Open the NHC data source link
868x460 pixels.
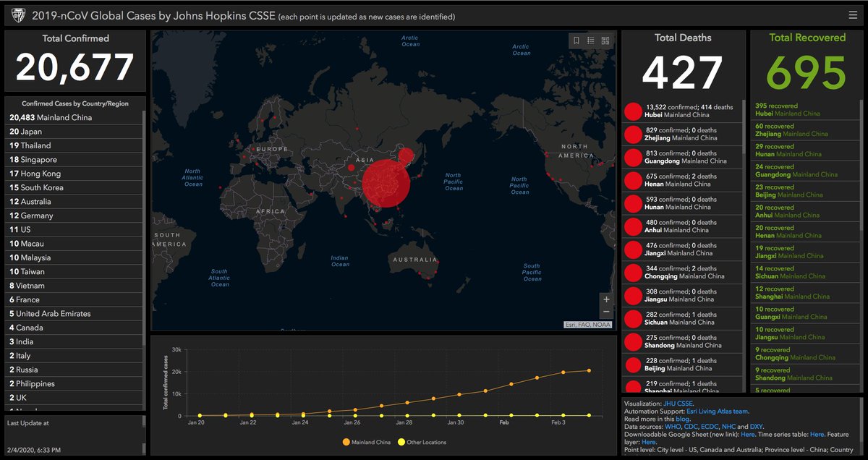pyautogui.click(x=729, y=427)
